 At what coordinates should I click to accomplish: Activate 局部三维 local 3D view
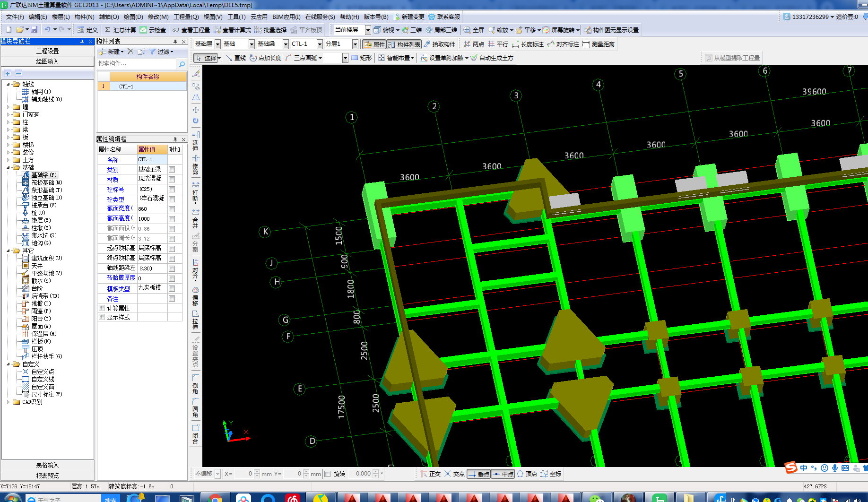click(x=441, y=30)
